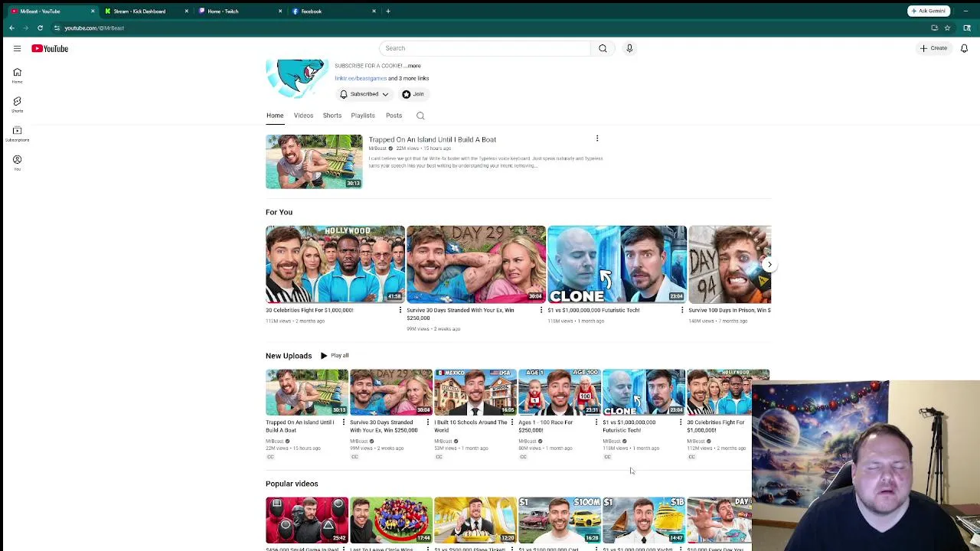
Task: Open Subscribed notification dropdown
Action: pyautogui.click(x=364, y=94)
